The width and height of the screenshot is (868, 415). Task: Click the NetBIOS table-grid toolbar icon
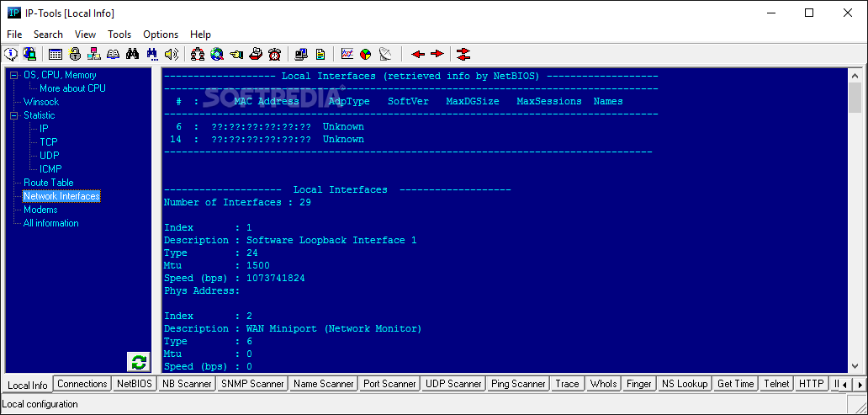(56, 54)
